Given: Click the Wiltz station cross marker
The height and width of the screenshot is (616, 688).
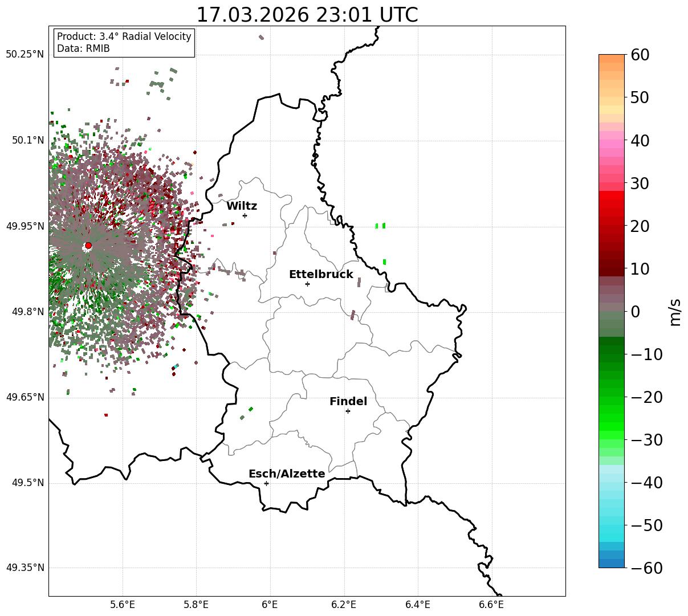Looking at the screenshot, I should 245,215.
